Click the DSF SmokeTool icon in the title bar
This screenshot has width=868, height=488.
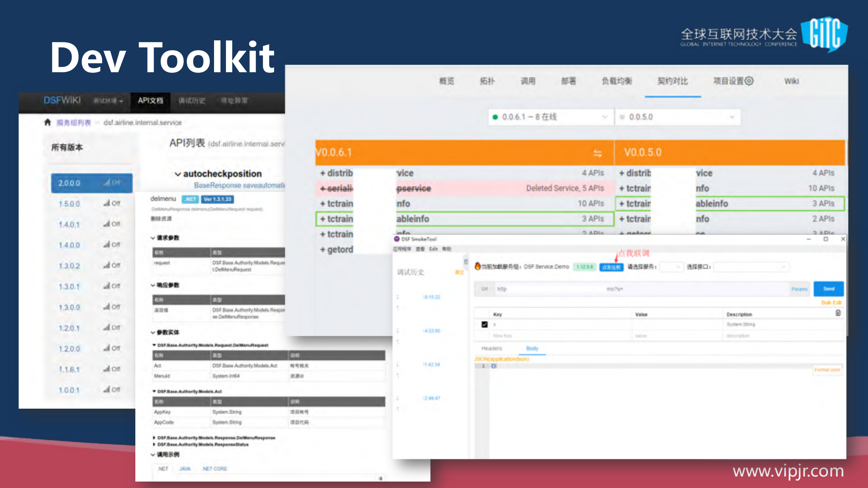click(397, 239)
